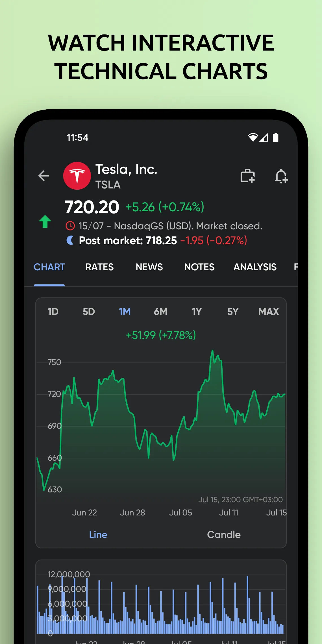Switch chart type to Line
Image resolution: width=322 pixels, height=644 pixels.
tap(98, 534)
